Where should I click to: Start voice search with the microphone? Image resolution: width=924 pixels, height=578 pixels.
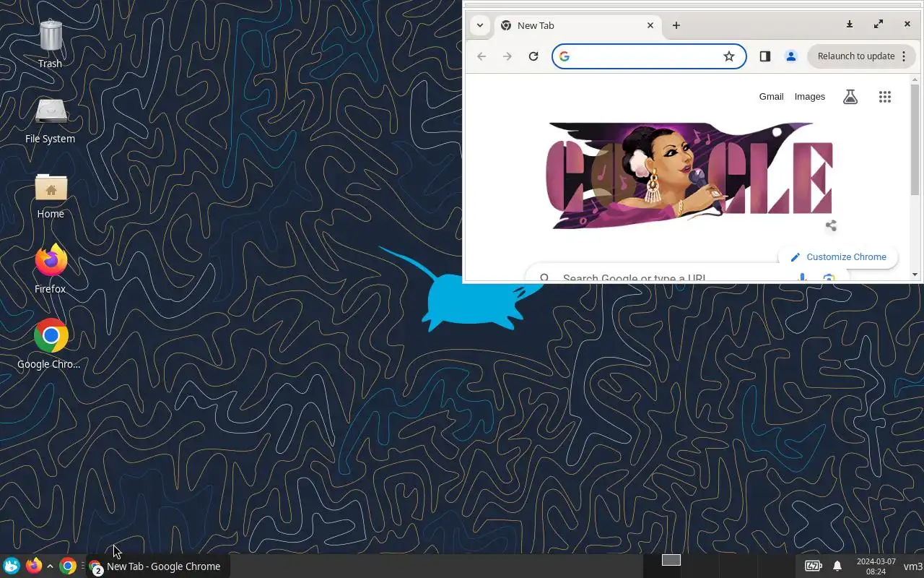802,277
